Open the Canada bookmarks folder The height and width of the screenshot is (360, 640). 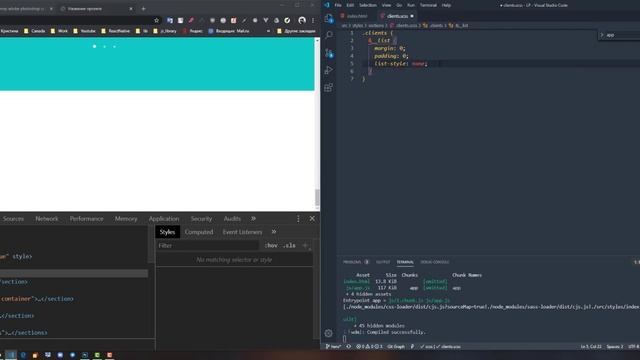coord(34,31)
